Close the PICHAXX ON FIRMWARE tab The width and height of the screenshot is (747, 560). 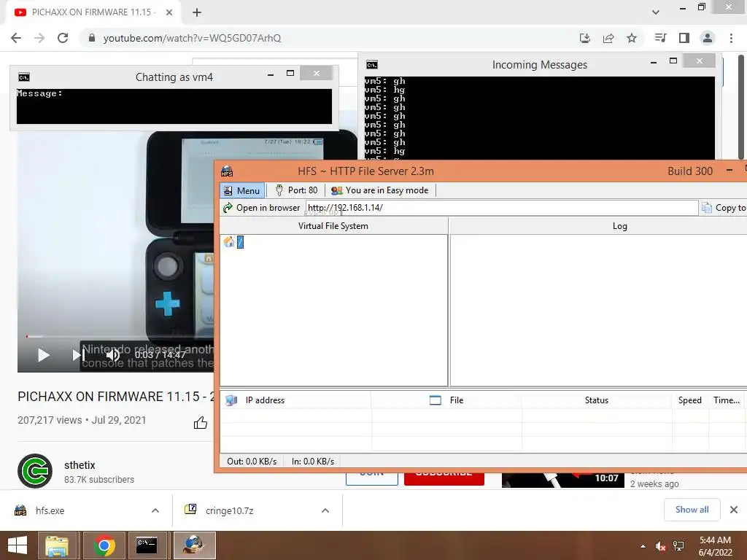point(169,12)
